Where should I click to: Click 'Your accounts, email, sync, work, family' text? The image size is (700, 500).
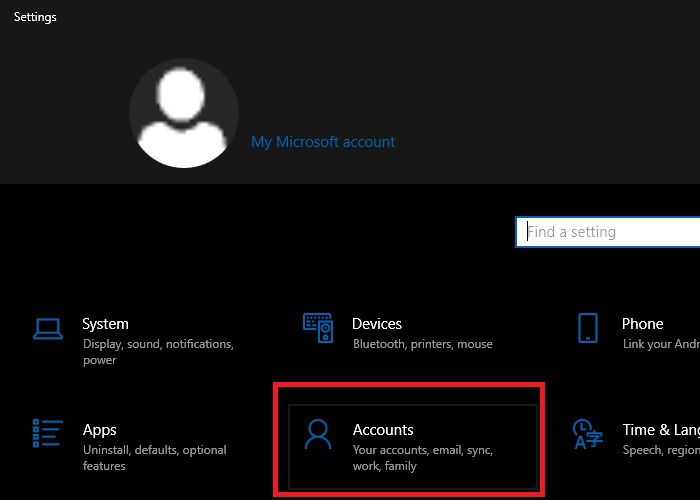tap(423, 458)
